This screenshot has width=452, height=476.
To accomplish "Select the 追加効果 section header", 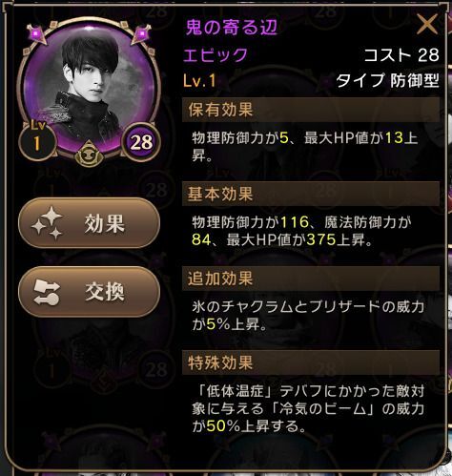I will [x=311, y=279].
